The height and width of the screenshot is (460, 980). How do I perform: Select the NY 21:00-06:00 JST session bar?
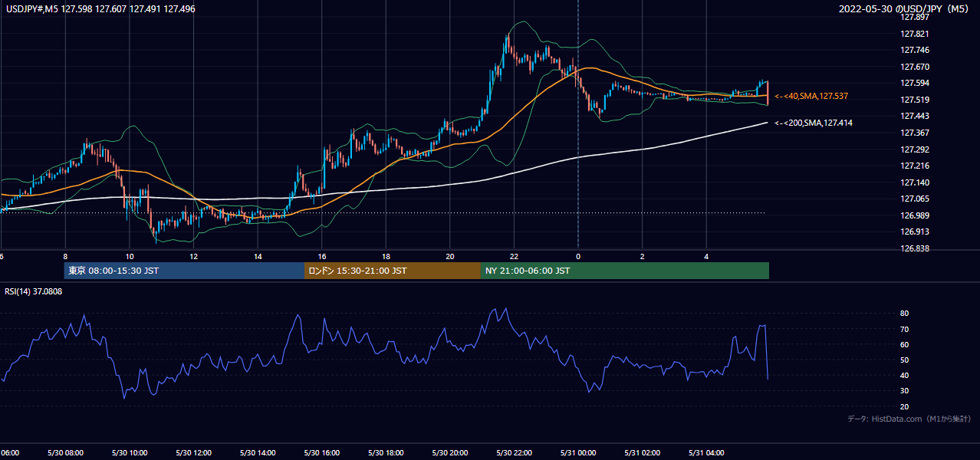pyautogui.click(x=625, y=271)
